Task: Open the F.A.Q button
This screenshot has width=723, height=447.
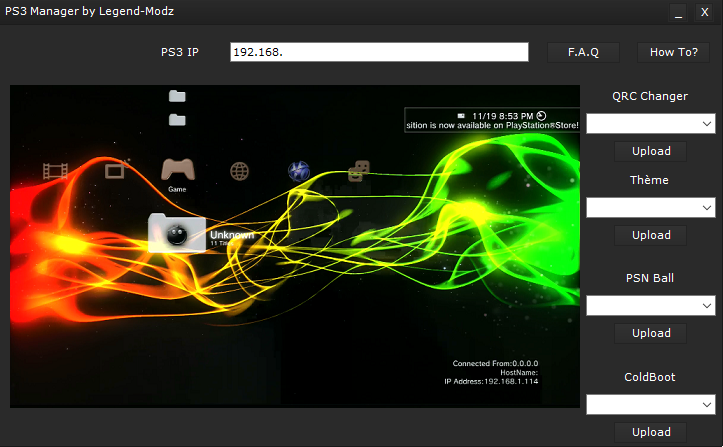Action: tap(583, 52)
